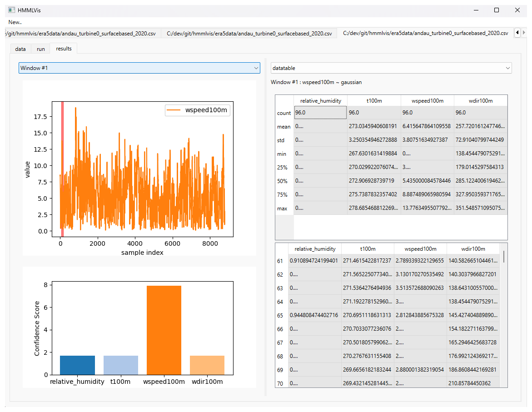Select row 65 header in lower table
This screenshot has width=532, height=412.
click(280, 315)
